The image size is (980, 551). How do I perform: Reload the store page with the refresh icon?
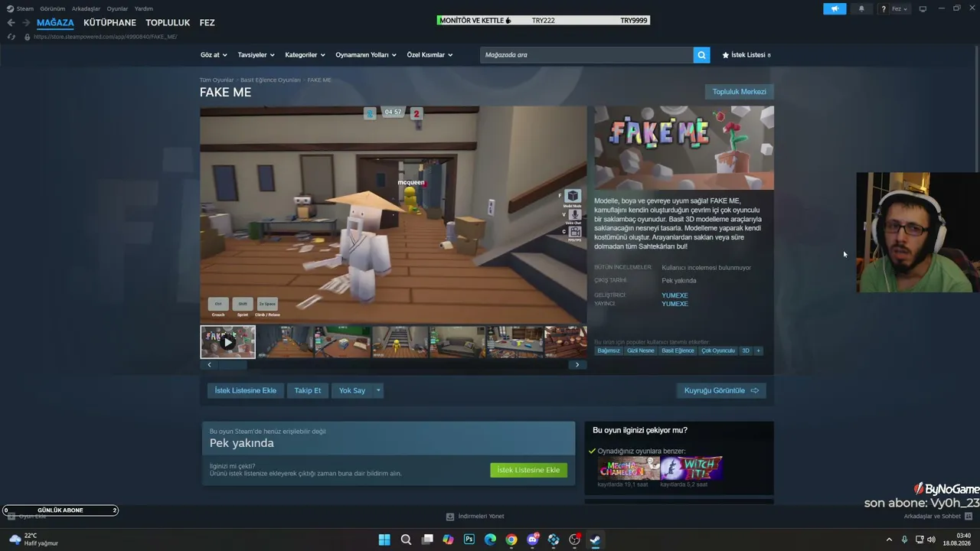[11, 37]
